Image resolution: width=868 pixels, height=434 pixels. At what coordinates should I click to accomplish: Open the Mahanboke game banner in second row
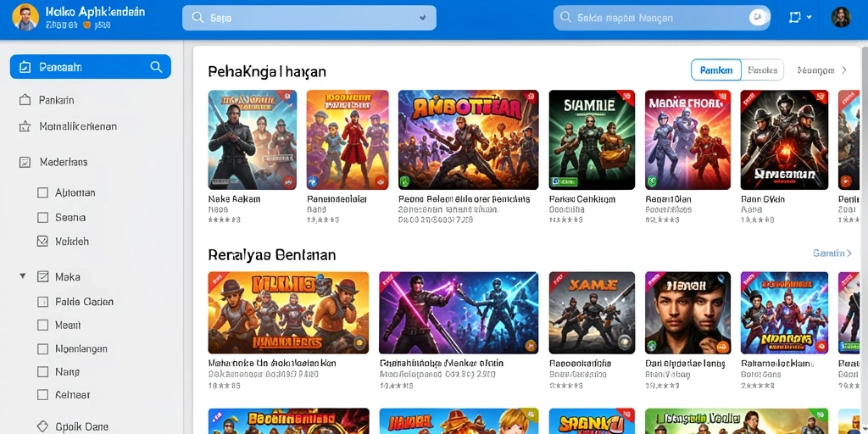pos(288,313)
